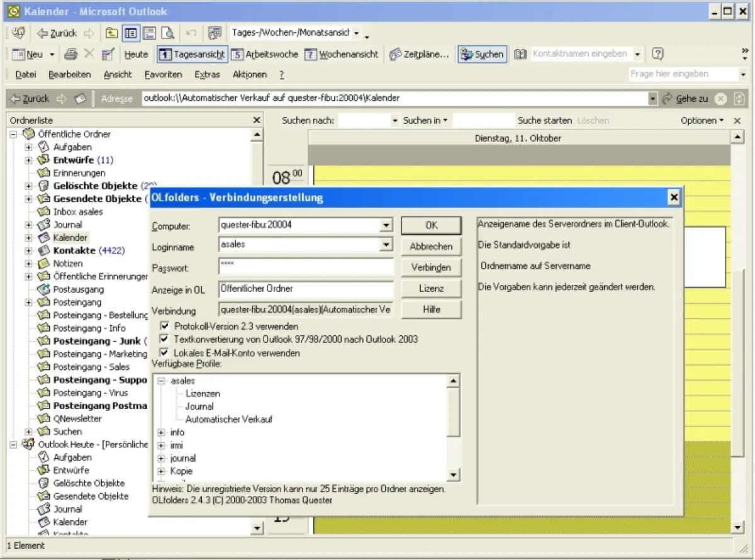The image size is (755, 560).
Task: Open the Loginname dropdown list
Action: point(386,245)
